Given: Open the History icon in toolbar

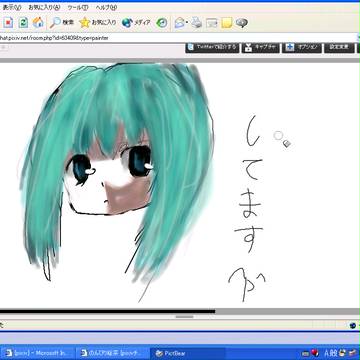Looking at the screenshot, I should (162, 23).
